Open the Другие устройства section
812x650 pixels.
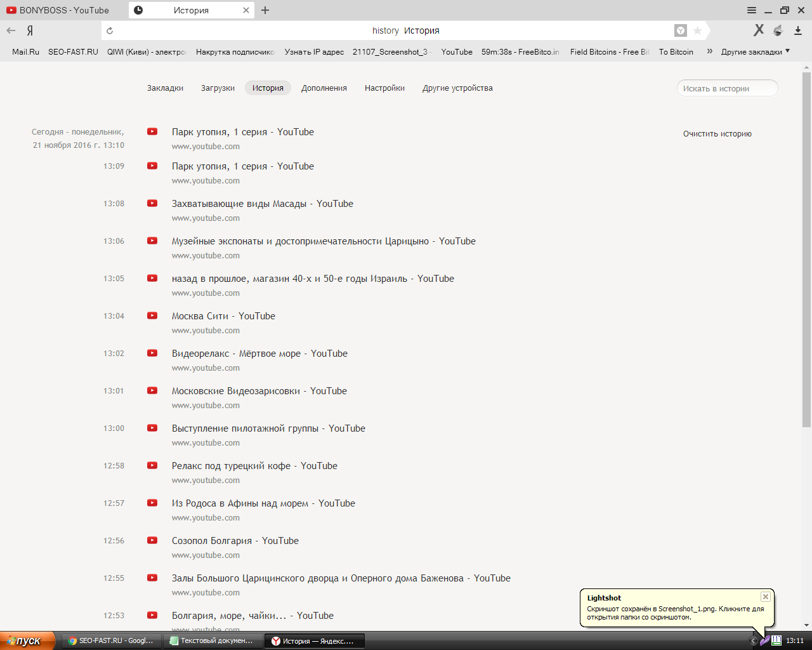(457, 88)
